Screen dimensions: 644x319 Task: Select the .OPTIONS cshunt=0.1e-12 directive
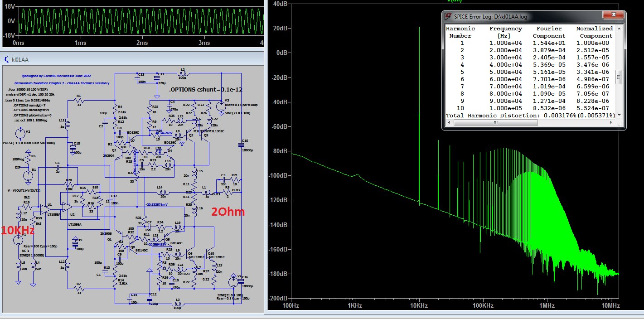(x=205, y=90)
